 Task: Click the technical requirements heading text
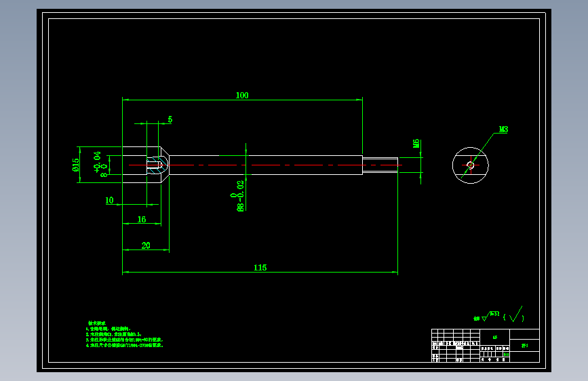coord(97,323)
